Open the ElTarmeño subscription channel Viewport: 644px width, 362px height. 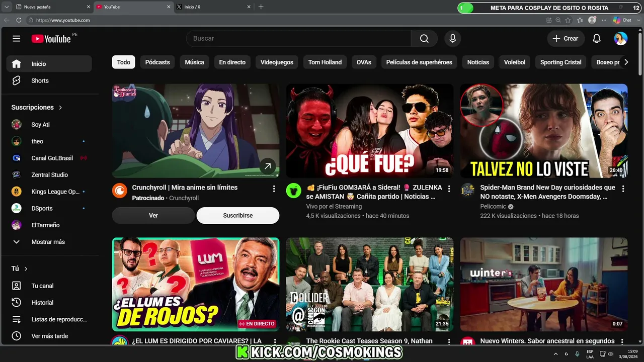coord(49,225)
